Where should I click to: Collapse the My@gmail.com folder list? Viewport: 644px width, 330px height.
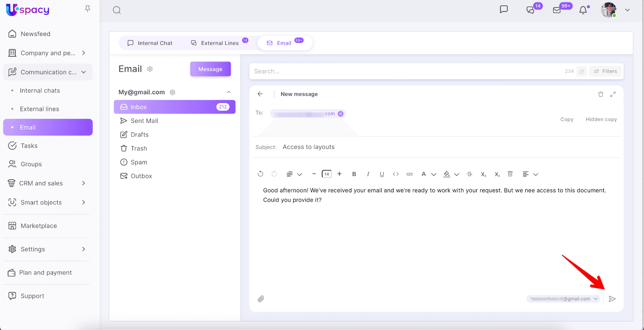click(x=229, y=92)
